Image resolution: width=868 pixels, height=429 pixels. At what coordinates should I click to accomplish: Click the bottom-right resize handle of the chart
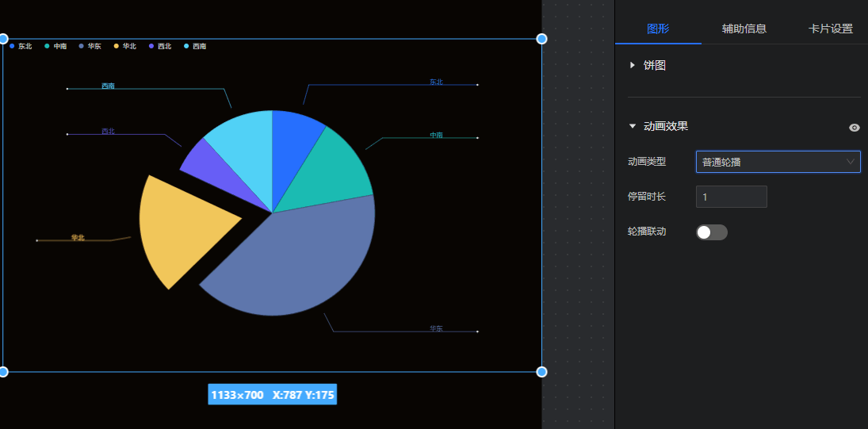pos(541,372)
